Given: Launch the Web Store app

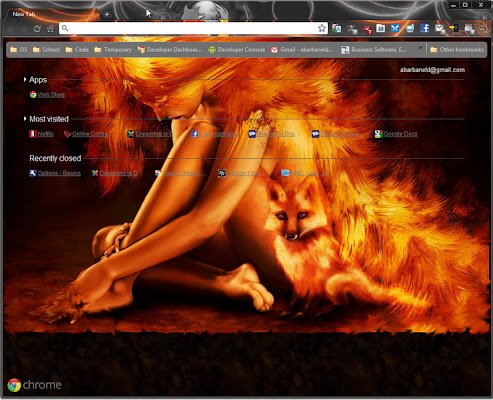Looking at the screenshot, I should [47, 95].
